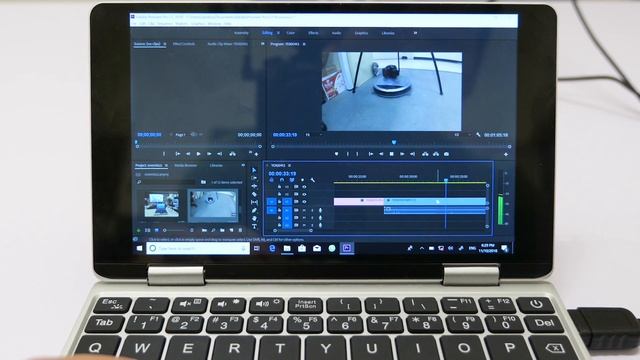Open the Audio Clip Mixer tab

227,44
